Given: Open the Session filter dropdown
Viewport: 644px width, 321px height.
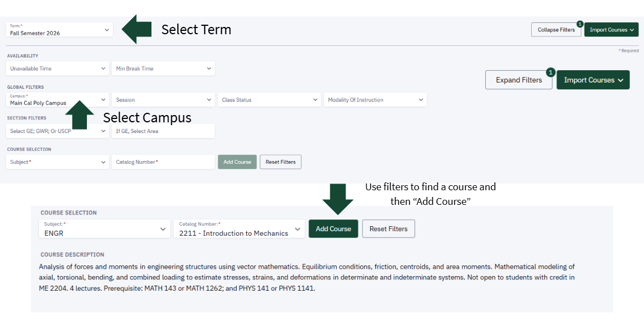Looking at the screenshot, I should (163, 100).
